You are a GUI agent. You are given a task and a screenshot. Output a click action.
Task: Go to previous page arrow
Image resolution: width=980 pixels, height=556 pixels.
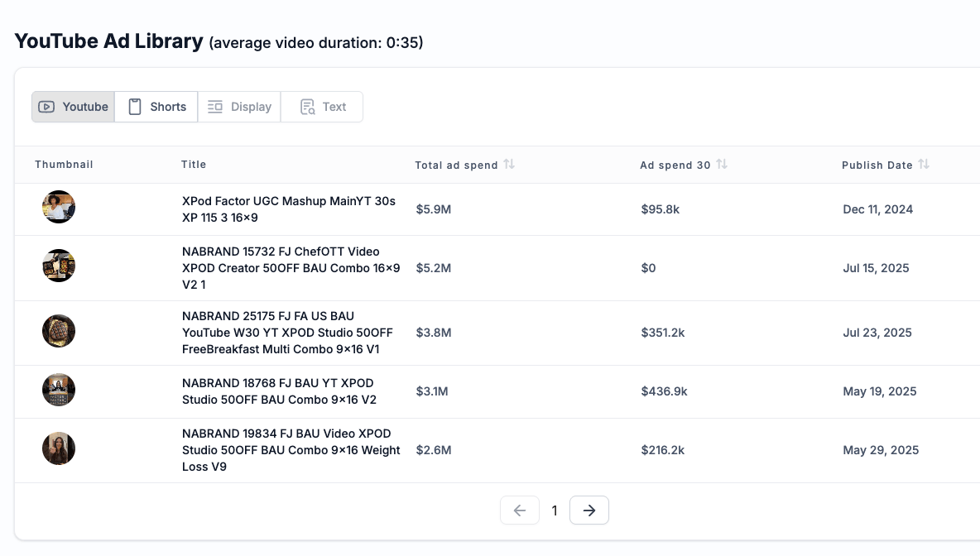[x=520, y=510]
